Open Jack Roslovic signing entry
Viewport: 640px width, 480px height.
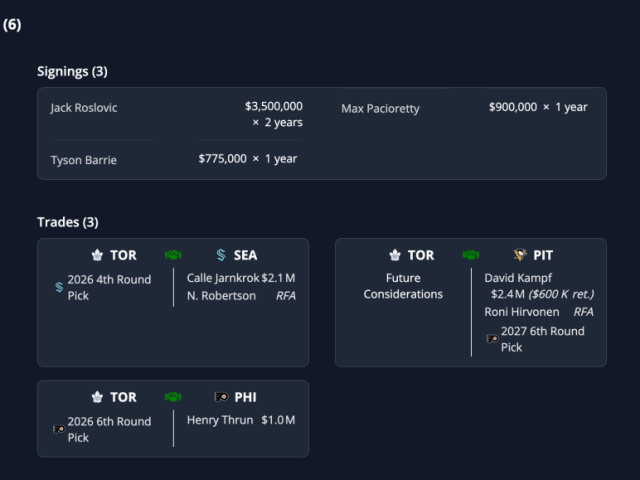tap(177, 115)
